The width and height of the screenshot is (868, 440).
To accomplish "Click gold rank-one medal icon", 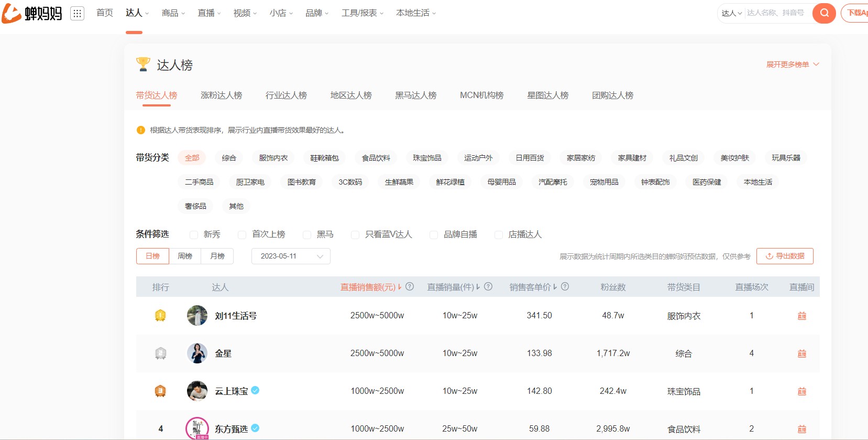I will (160, 316).
